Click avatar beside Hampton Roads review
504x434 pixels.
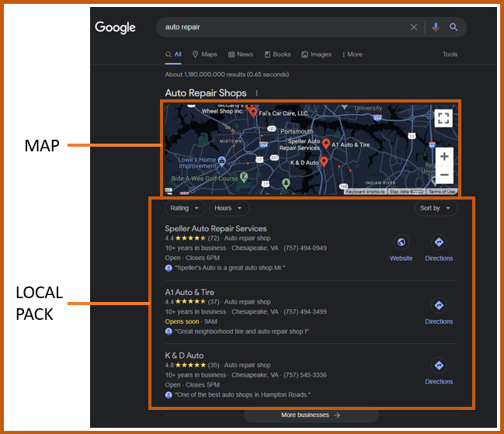click(169, 395)
